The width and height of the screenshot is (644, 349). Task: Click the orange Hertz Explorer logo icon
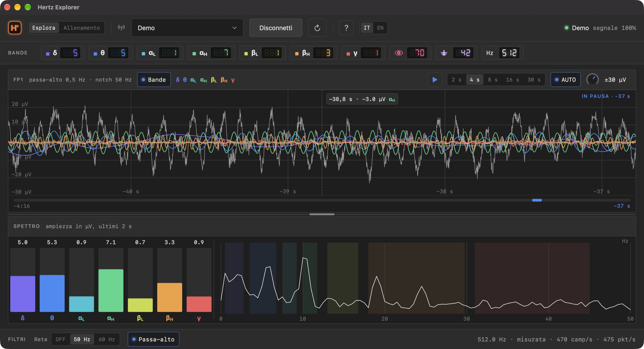pos(15,28)
